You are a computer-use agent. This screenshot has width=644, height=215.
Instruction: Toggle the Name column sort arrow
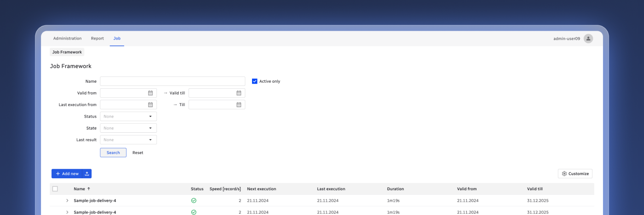coord(89,189)
